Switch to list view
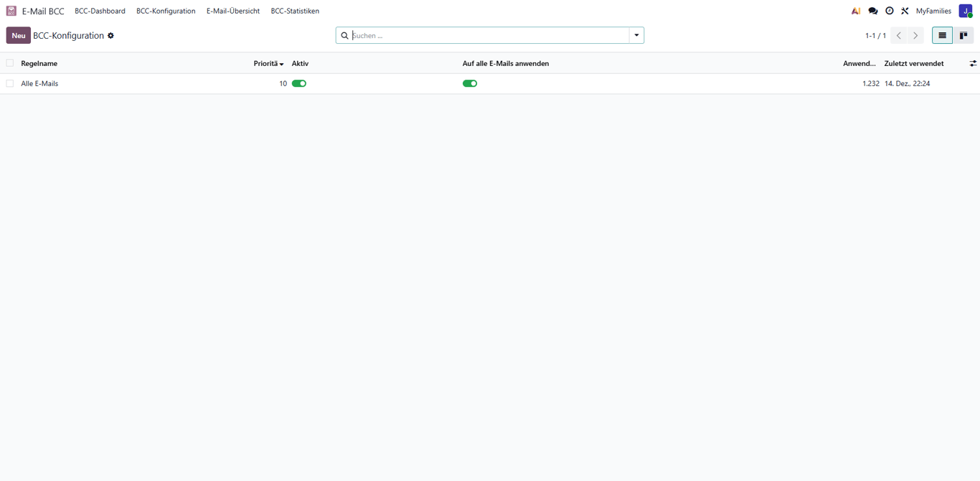This screenshot has width=980, height=481. tap(942, 34)
